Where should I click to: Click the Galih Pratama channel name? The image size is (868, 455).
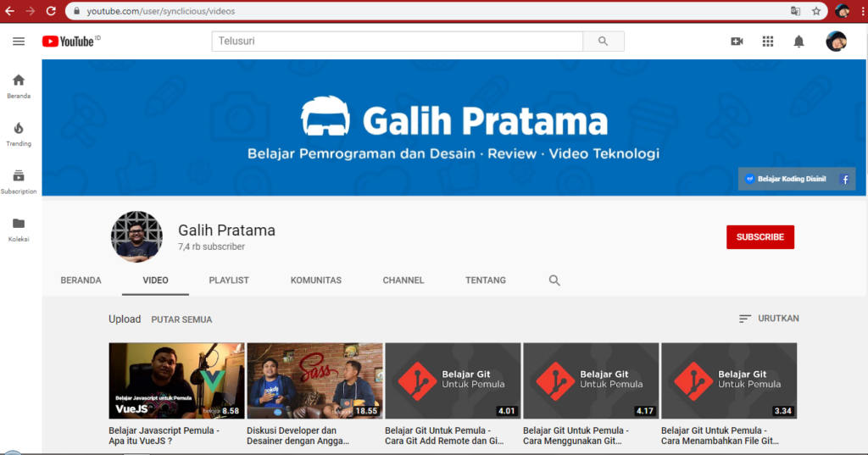(x=226, y=230)
